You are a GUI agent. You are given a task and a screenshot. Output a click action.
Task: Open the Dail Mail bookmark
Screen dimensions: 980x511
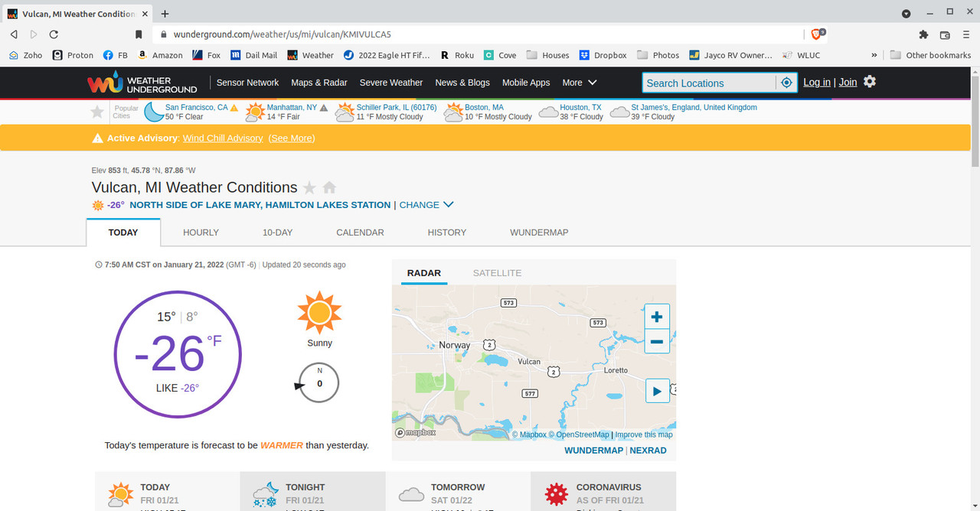point(254,55)
